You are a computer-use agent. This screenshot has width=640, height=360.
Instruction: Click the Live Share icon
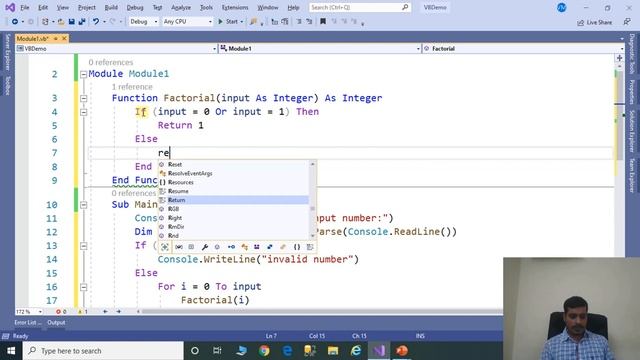coord(580,22)
